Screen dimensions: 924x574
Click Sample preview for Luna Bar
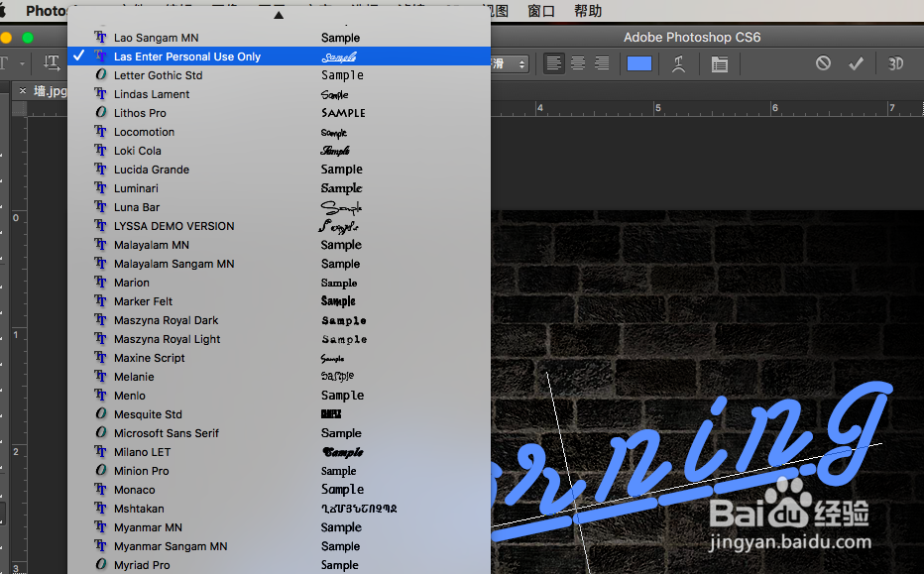[341, 207]
